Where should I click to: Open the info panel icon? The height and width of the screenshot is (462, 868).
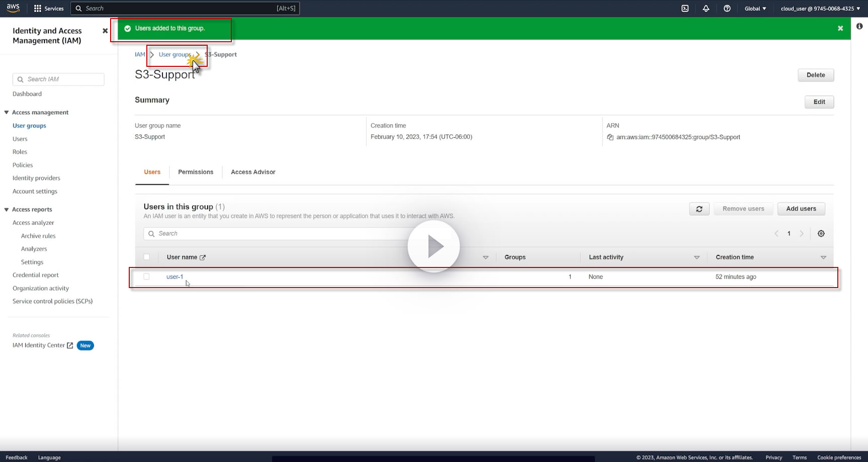[x=859, y=26]
